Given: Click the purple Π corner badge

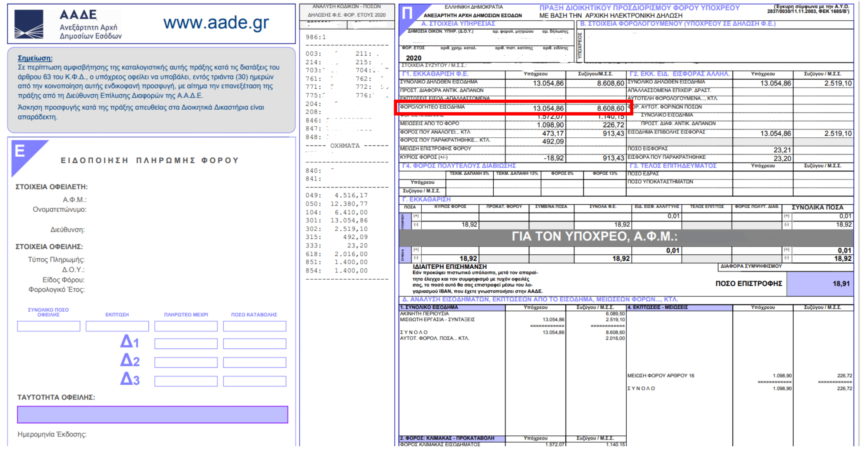Looking at the screenshot, I should (x=408, y=13).
